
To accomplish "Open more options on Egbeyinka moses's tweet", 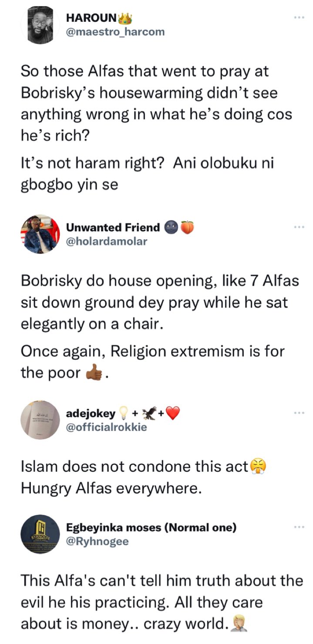I will 298,527.
